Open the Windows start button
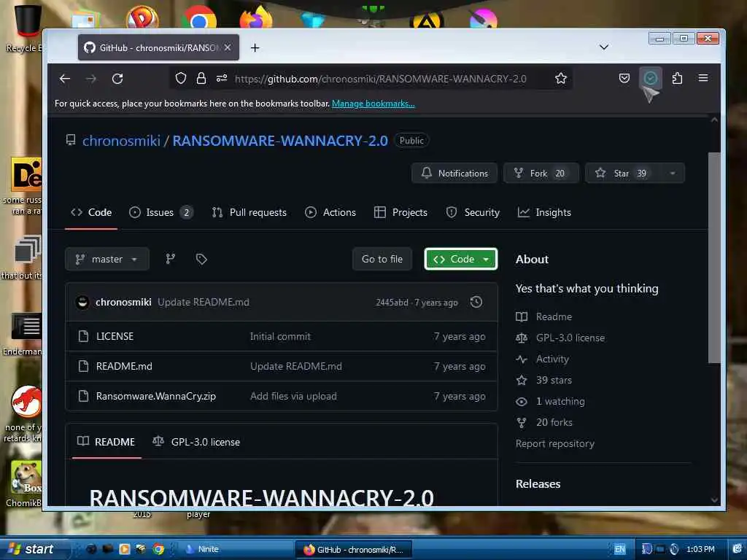This screenshot has width=747, height=560. tap(32, 549)
